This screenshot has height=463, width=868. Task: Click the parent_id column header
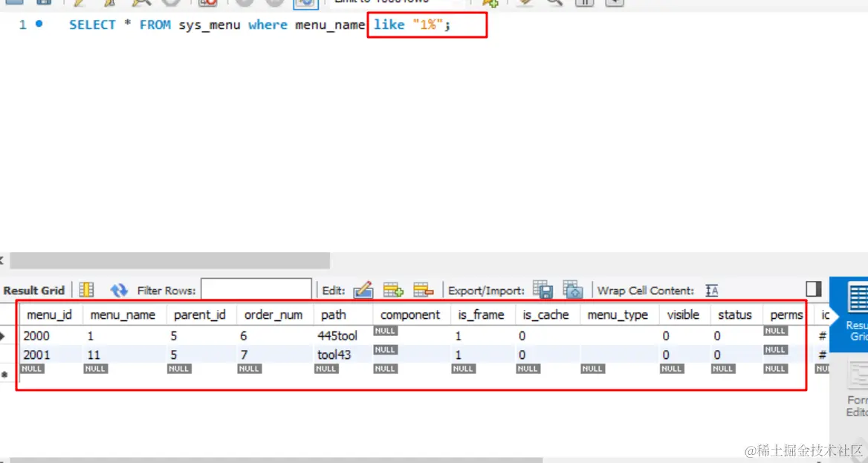tap(200, 314)
